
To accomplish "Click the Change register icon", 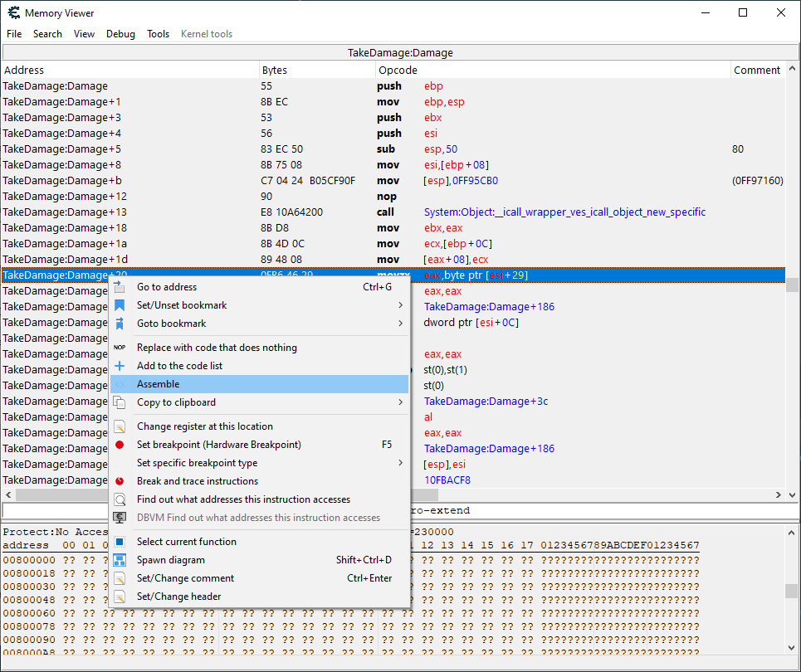I will pyautogui.click(x=120, y=426).
